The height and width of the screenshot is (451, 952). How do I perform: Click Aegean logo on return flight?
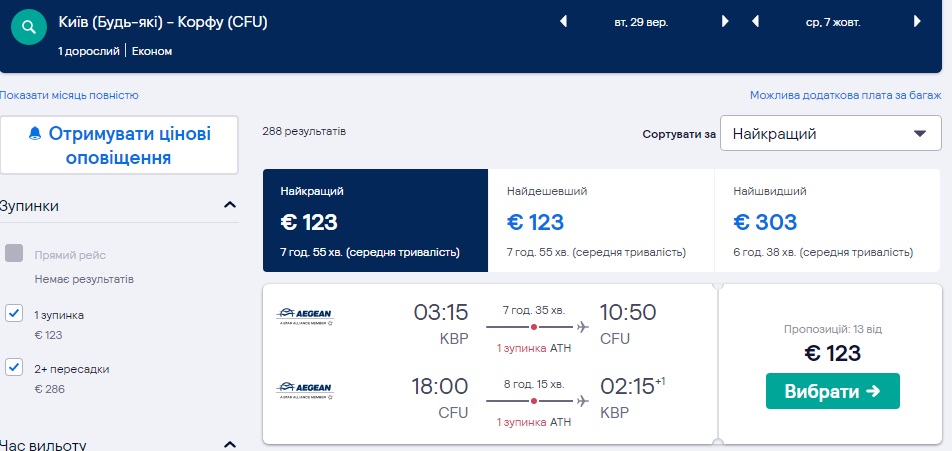pos(304,391)
